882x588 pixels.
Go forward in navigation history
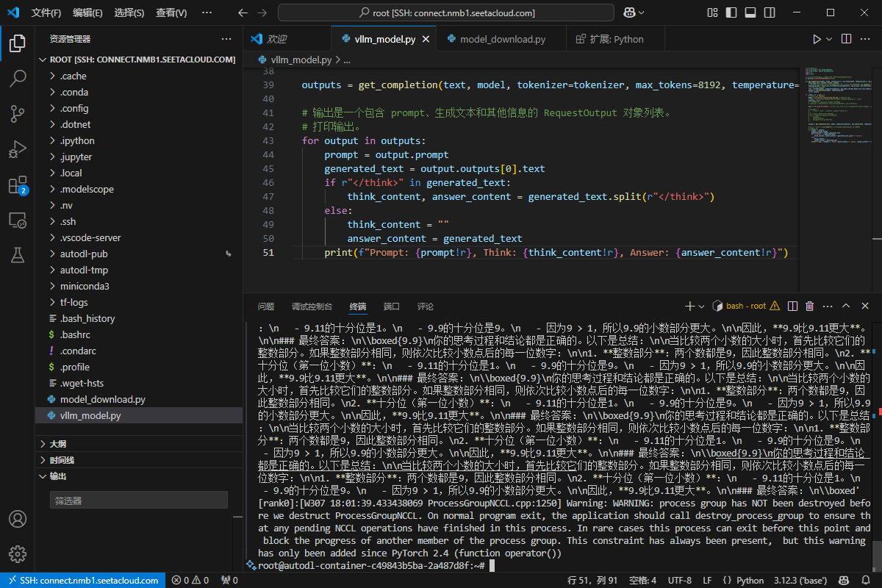click(x=262, y=12)
